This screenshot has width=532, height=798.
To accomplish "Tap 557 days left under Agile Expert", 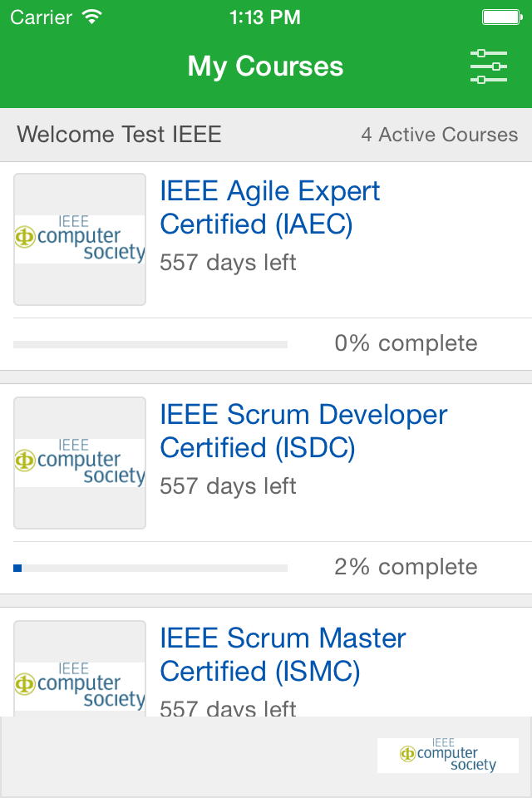I will click(x=228, y=263).
